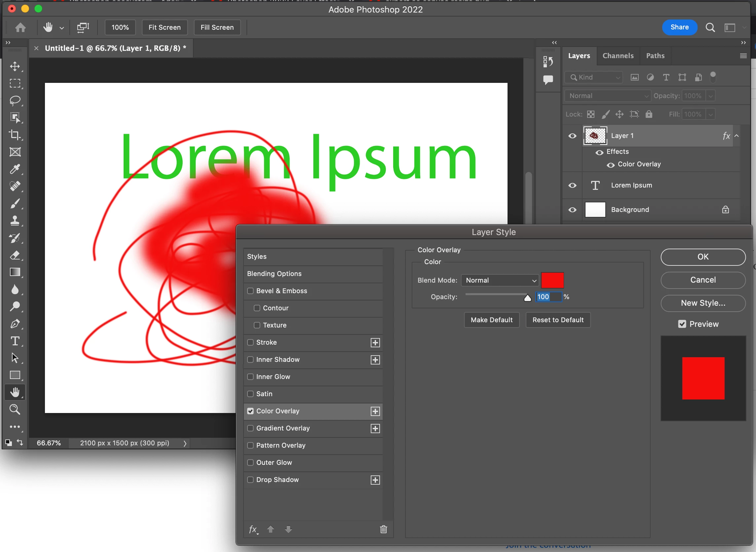756x552 pixels.
Task: Open the Kind filter dropdown in Layers
Action: pyautogui.click(x=594, y=78)
